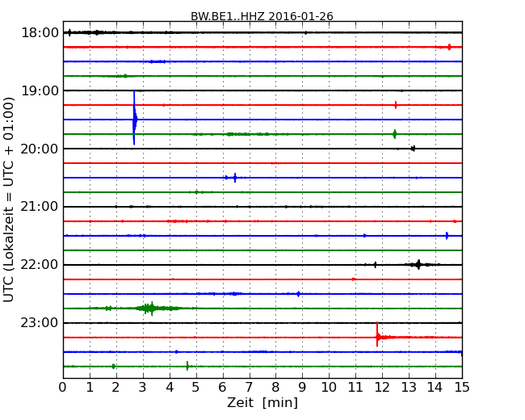Screen dimensions: 525x420
Task: Click x-axis tick label 12
Action: tap(382, 387)
